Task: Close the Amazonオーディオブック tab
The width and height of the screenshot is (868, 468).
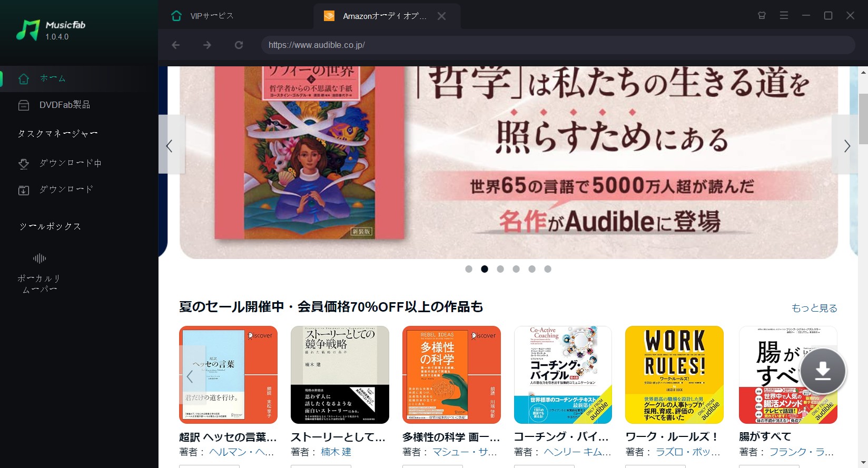Action: pyautogui.click(x=442, y=16)
